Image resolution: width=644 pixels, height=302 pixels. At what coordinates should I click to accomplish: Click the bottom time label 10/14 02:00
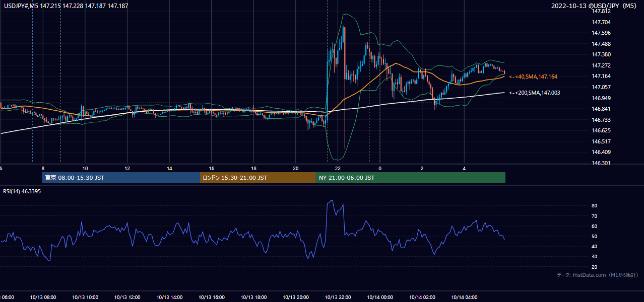click(x=422, y=297)
